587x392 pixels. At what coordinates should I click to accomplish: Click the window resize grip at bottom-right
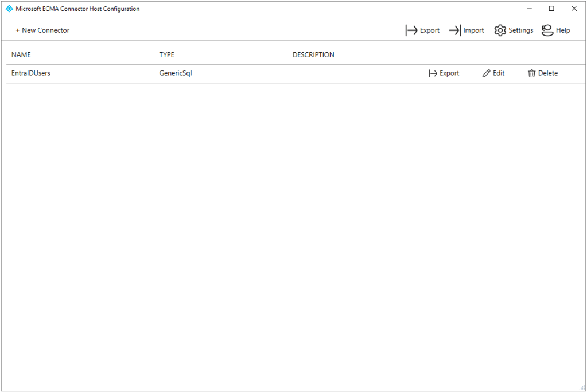coord(582,388)
